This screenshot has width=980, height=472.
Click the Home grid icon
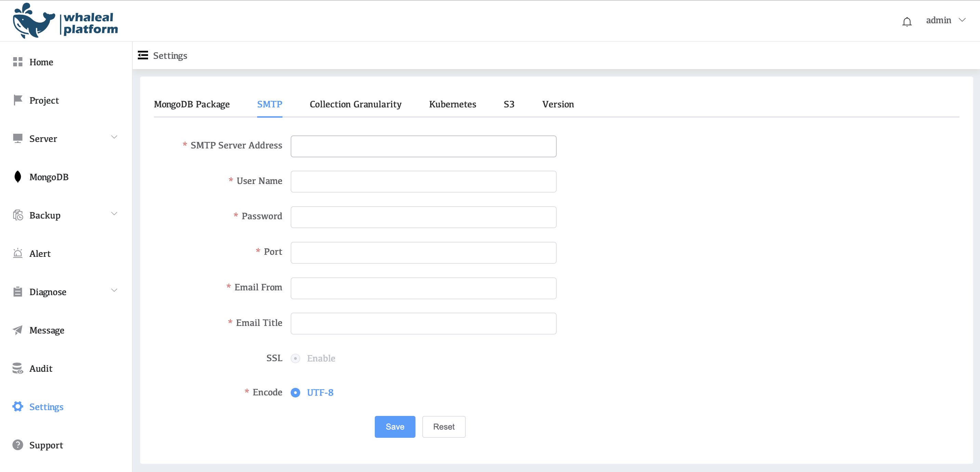click(18, 62)
